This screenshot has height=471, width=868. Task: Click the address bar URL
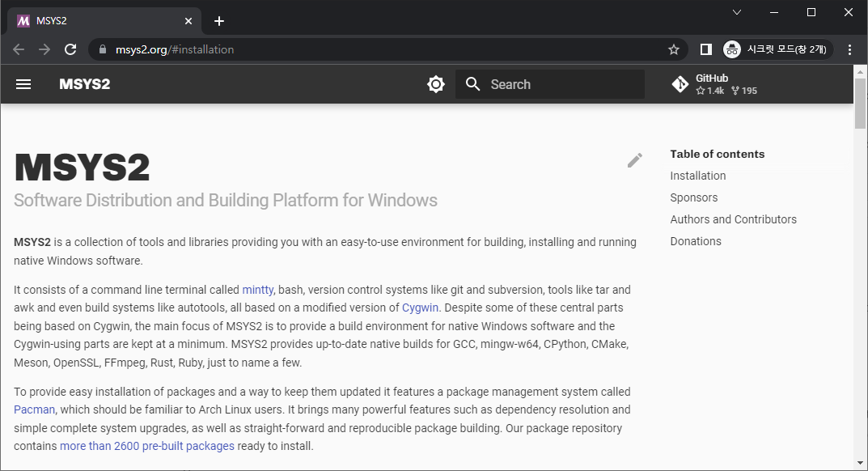click(x=175, y=49)
